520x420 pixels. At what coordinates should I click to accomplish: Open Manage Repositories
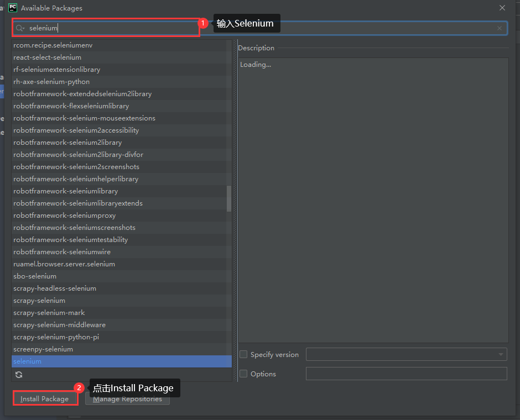click(x=127, y=399)
